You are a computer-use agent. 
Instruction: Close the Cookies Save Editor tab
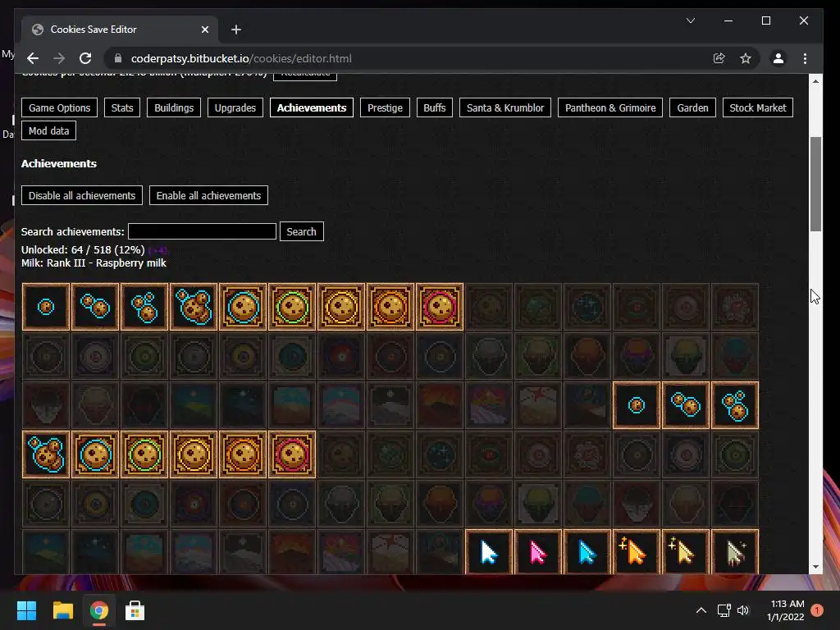click(x=204, y=30)
